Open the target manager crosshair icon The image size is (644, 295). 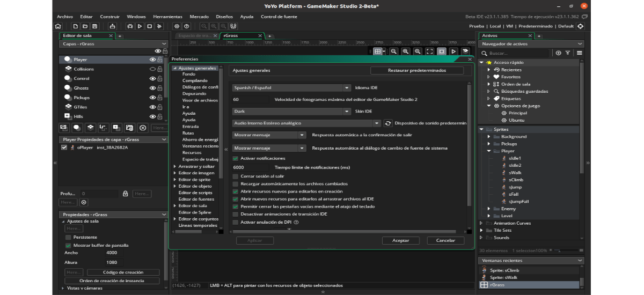(x=581, y=26)
